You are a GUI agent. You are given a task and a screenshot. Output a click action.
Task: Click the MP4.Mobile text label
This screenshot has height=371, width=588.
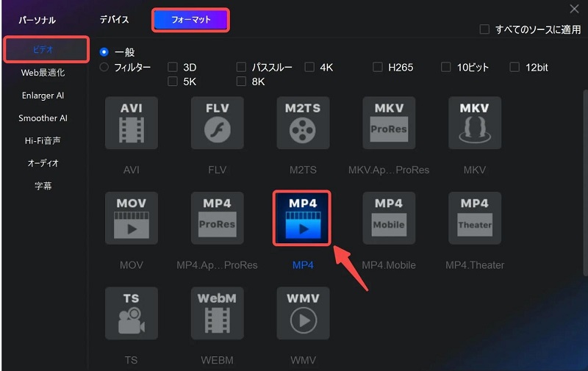coord(389,265)
